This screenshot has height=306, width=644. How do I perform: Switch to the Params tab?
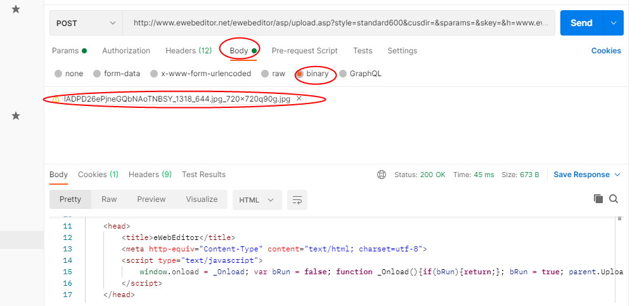point(70,51)
